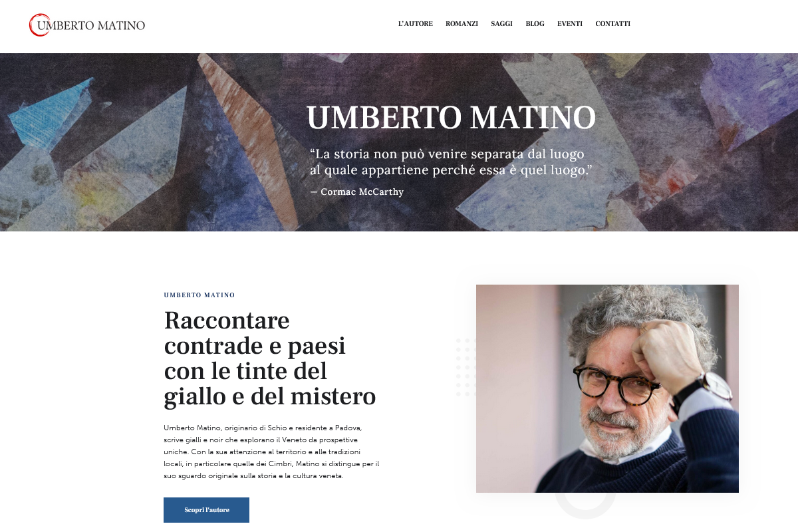Click the orange-brown paper strip in the banner

click(x=249, y=140)
